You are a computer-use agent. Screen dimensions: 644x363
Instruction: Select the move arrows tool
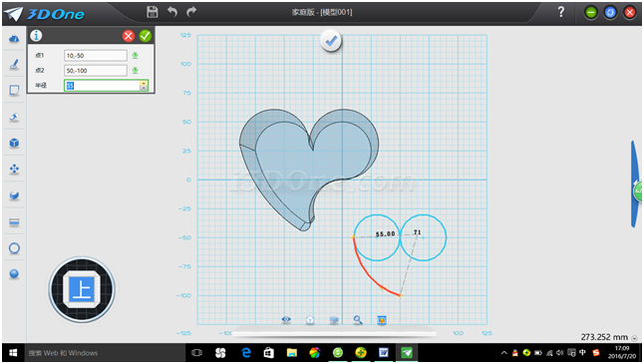pyautogui.click(x=14, y=169)
